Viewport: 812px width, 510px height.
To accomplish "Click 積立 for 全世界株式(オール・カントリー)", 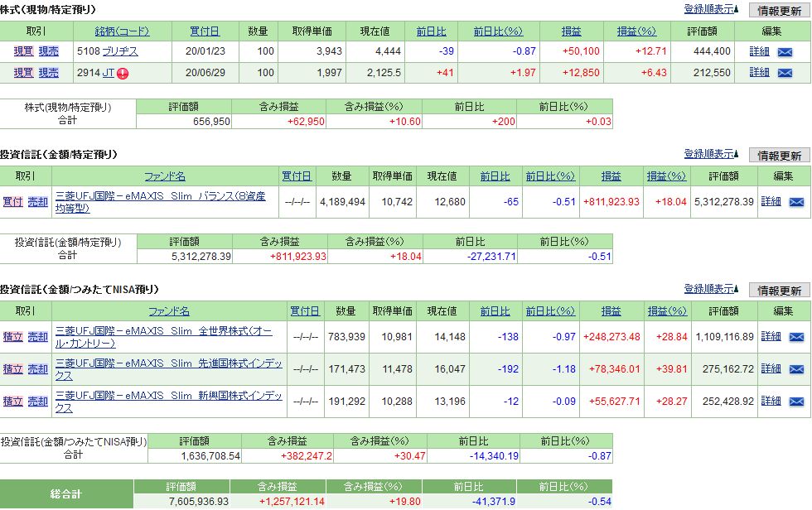I will 13,337.
